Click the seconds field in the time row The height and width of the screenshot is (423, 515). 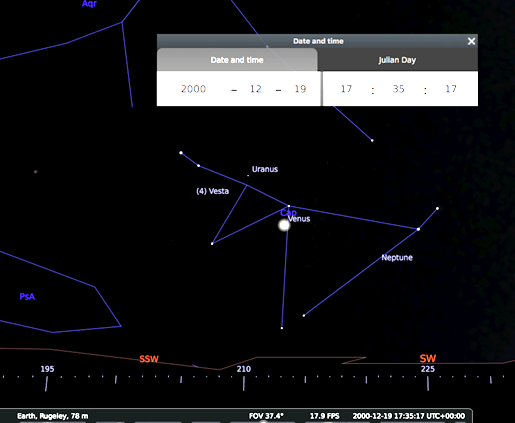(x=451, y=89)
